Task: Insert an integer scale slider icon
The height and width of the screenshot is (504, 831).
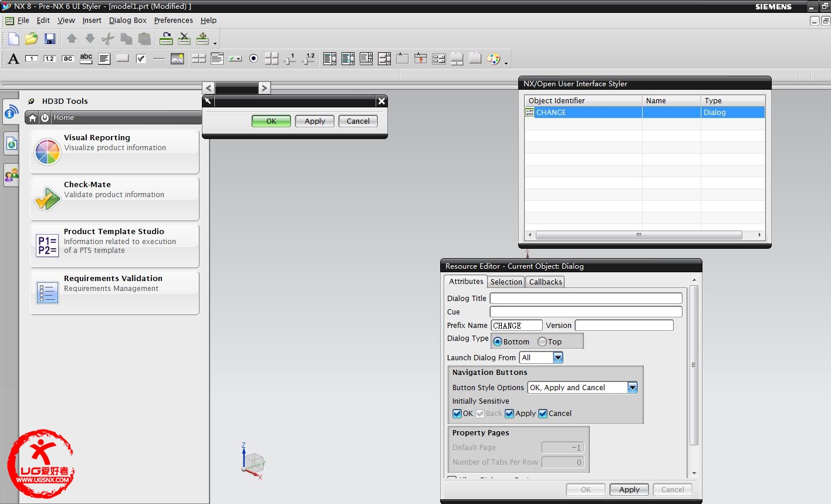Action: coord(290,59)
